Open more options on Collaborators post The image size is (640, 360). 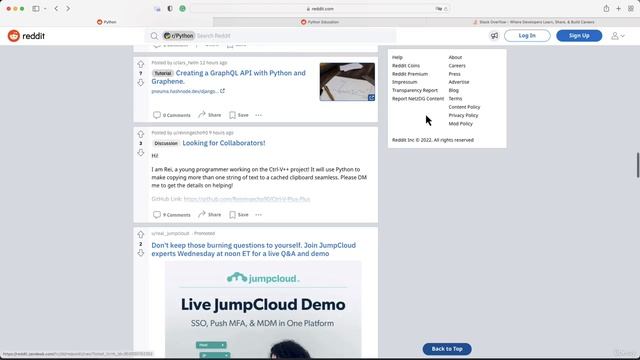click(258, 215)
